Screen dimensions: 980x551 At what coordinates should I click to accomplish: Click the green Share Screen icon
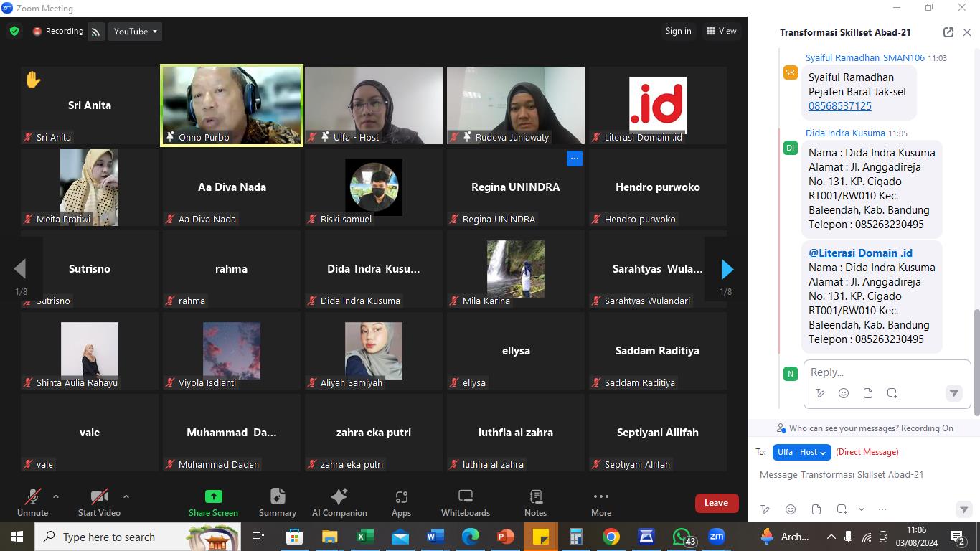pos(213,496)
